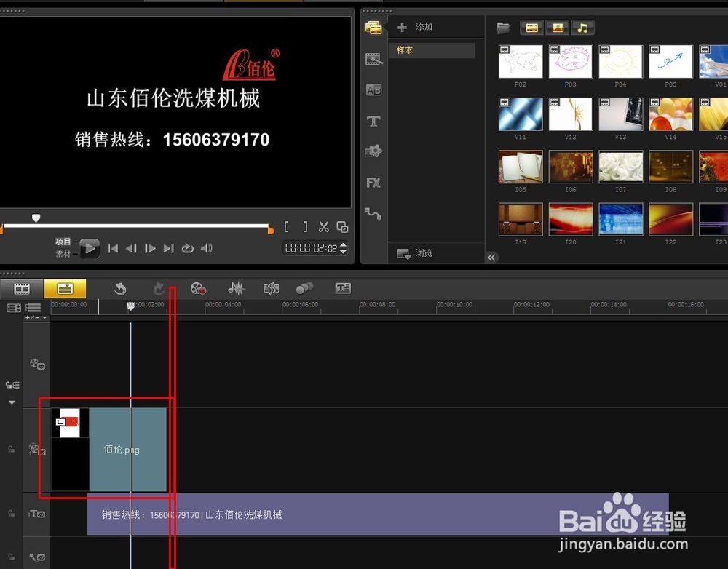Jump to end of preview
This screenshot has width=728, height=569.
[x=169, y=249]
